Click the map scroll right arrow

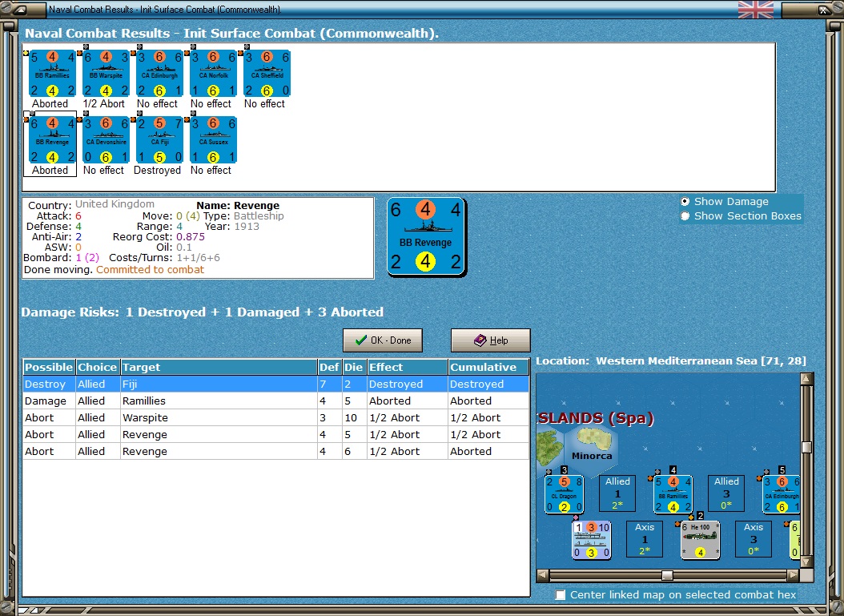click(x=793, y=575)
